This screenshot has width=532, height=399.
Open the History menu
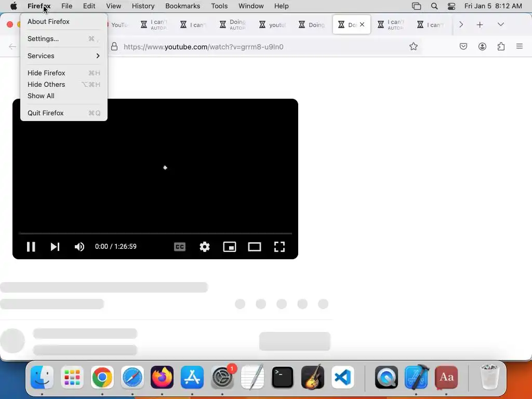tap(143, 6)
